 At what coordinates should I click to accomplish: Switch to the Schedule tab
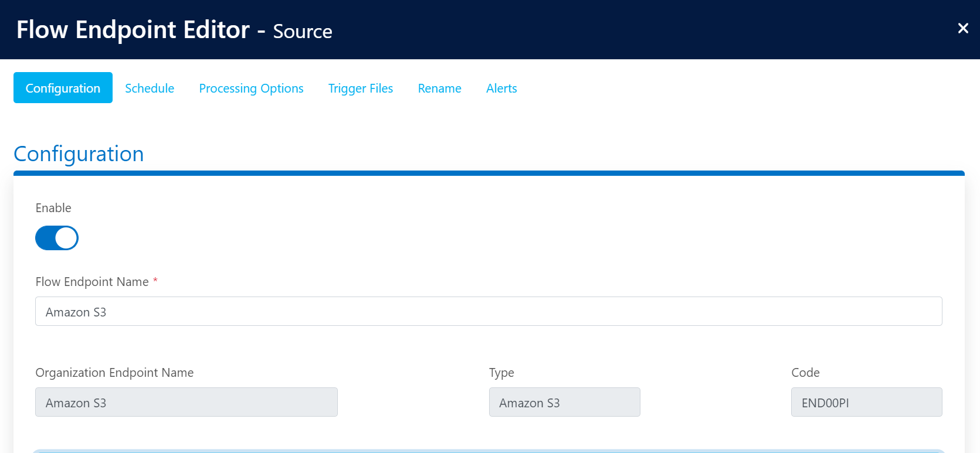click(x=150, y=88)
